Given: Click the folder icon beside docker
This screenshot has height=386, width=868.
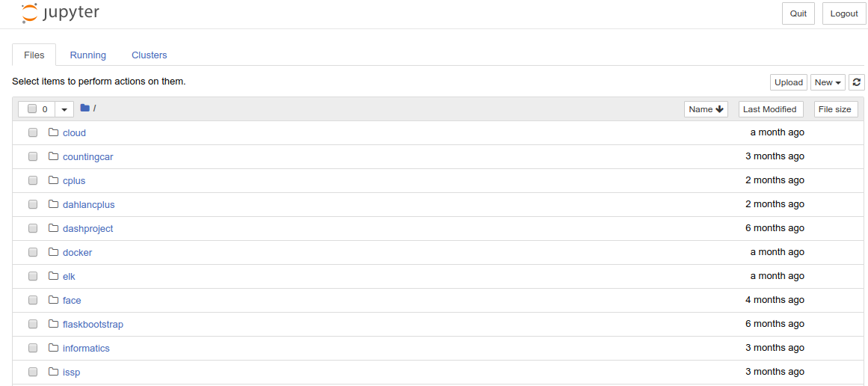Looking at the screenshot, I should pyautogui.click(x=53, y=252).
